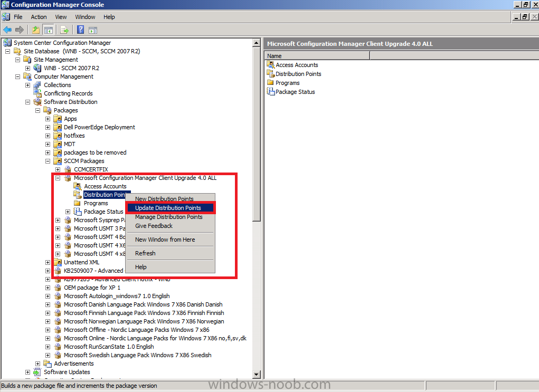This screenshot has width=539, height=392.
Task: Click the Export list toolbar icon
Action: coord(64,30)
